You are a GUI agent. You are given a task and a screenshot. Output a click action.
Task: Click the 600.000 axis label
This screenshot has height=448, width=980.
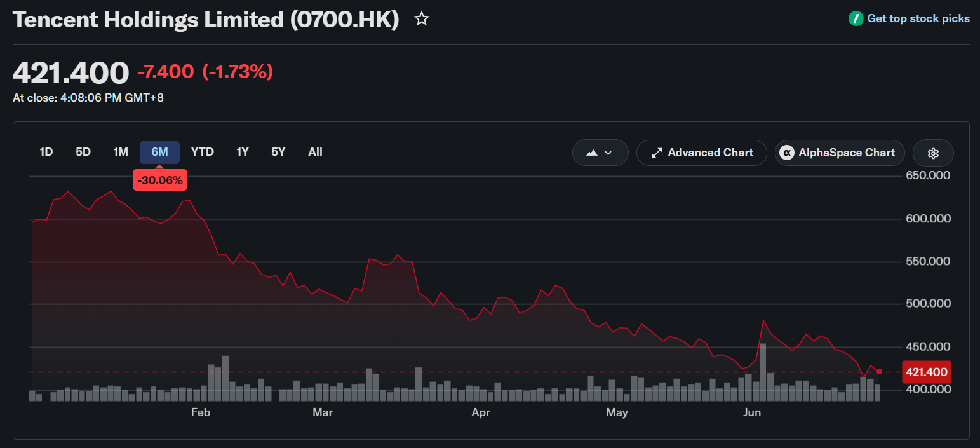pos(928,219)
